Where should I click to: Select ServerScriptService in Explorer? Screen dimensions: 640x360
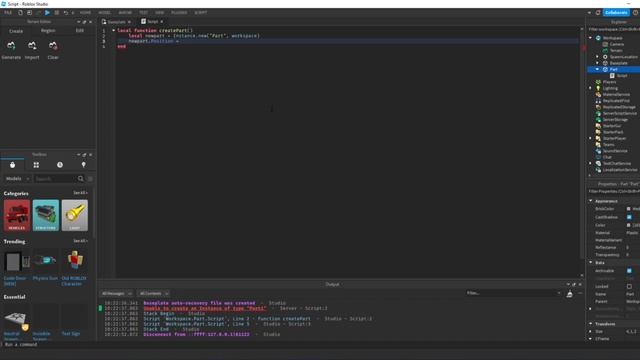pos(620,113)
